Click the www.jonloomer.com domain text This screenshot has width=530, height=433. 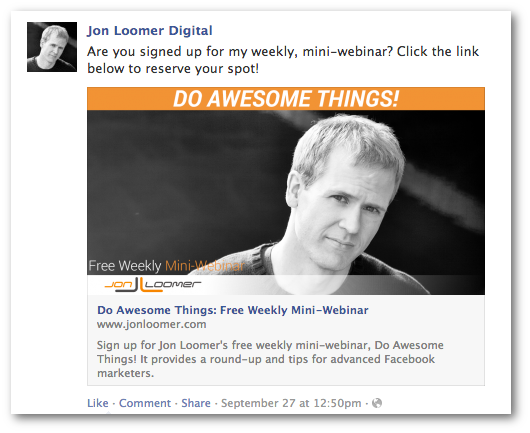click(151, 324)
